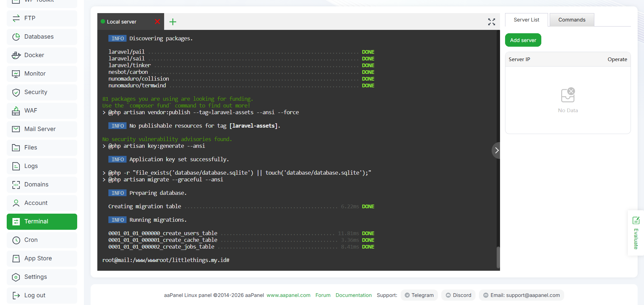Screen dimensions: 644x305
Task: Click the Security shield icon
Action: (x=16, y=92)
